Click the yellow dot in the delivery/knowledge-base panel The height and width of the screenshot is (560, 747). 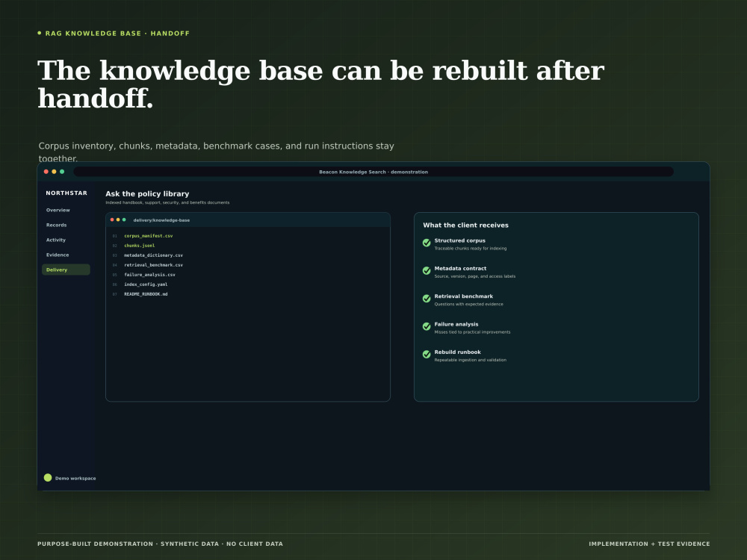118,220
